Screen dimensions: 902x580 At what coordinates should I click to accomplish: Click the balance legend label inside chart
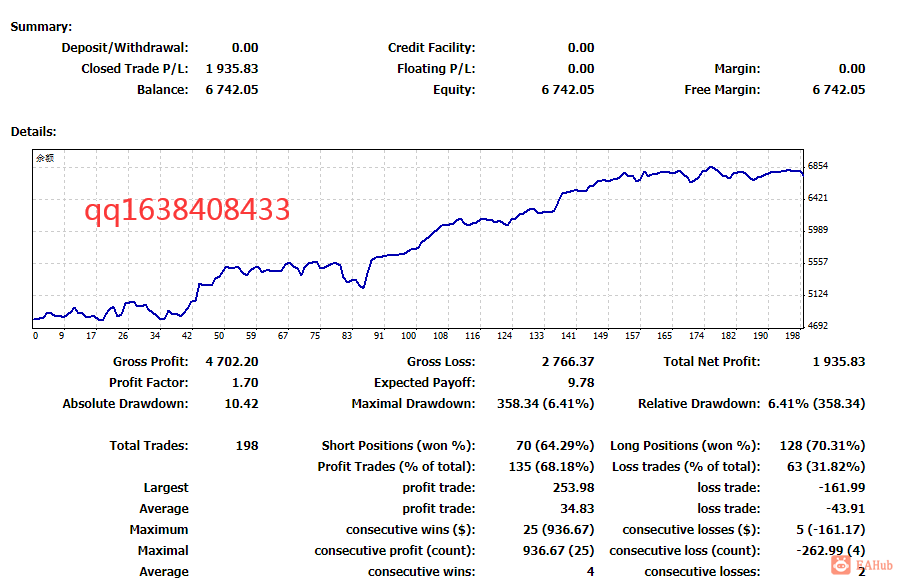point(45,158)
